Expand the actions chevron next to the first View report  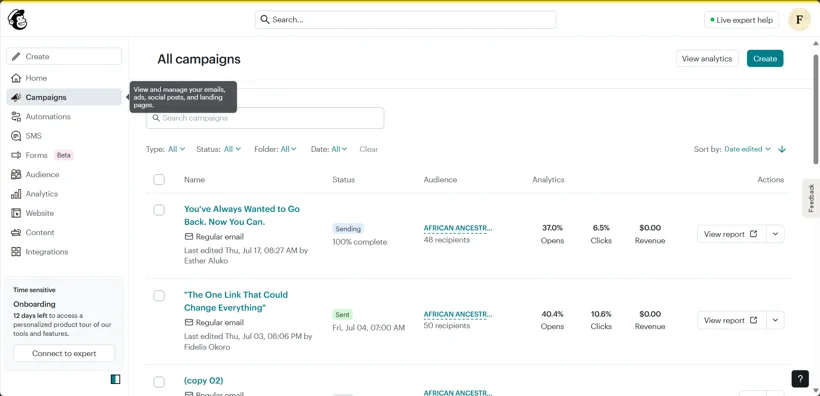point(775,234)
